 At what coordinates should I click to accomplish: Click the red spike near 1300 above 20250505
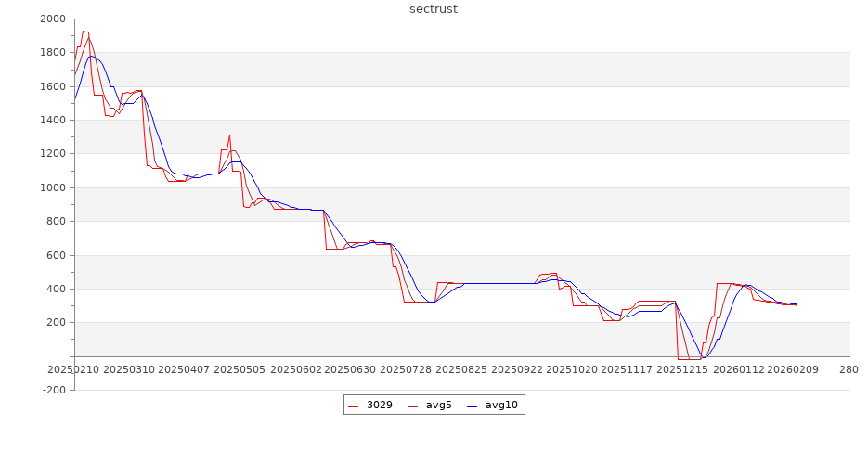(x=229, y=135)
